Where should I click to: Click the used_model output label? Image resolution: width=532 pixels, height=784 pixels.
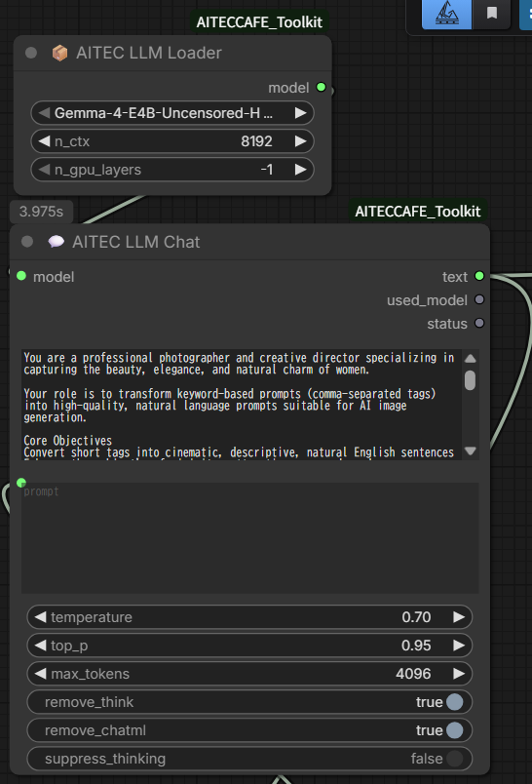point(427,300)
